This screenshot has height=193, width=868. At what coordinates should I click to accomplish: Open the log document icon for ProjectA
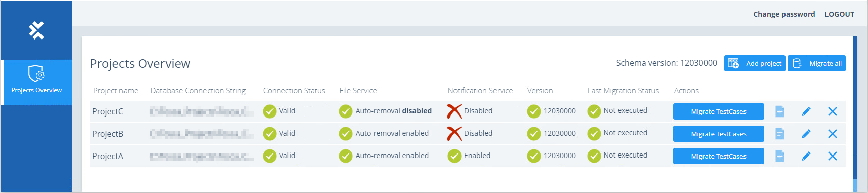(780, 156)
